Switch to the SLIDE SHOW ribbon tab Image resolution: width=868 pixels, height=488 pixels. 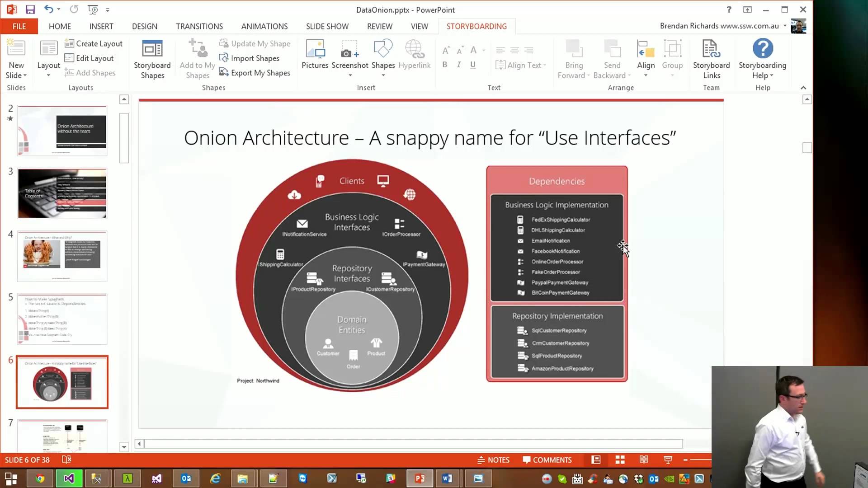pyautogui.click(x=327, y=26)
